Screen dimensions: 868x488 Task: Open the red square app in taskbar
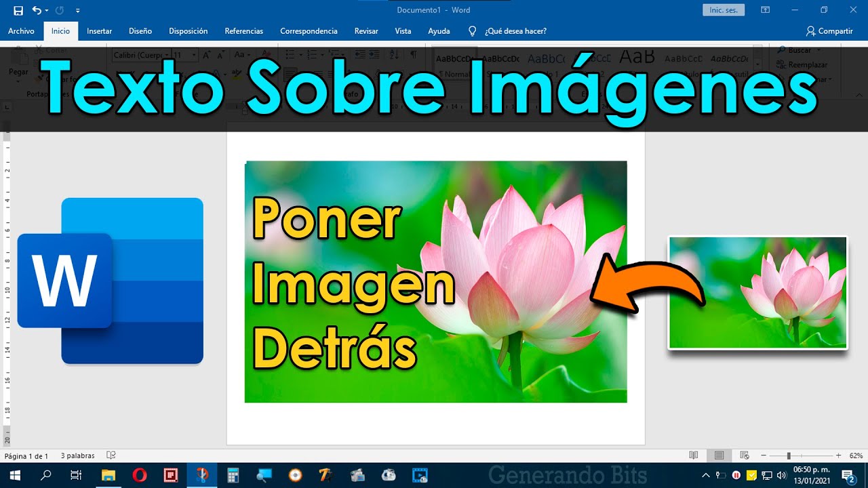[171, 475]
